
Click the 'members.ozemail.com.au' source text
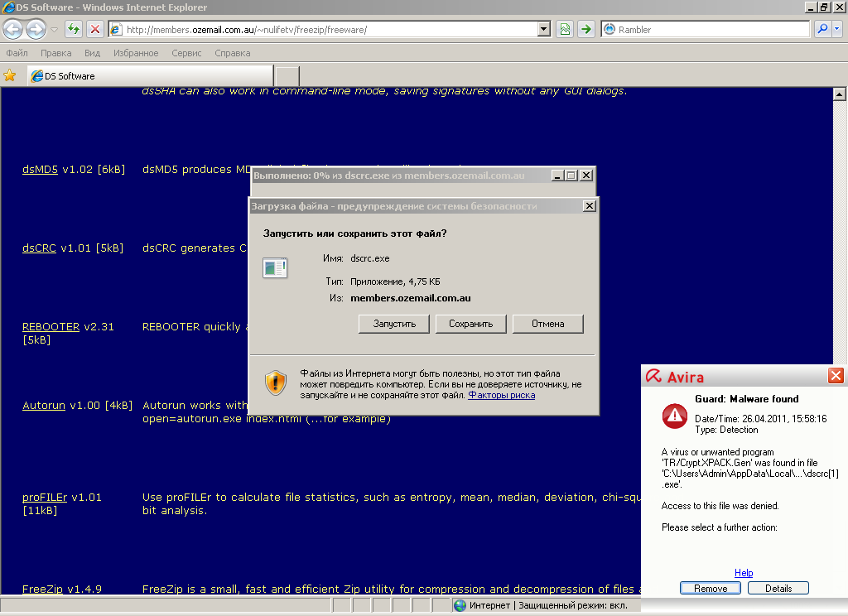411,298
